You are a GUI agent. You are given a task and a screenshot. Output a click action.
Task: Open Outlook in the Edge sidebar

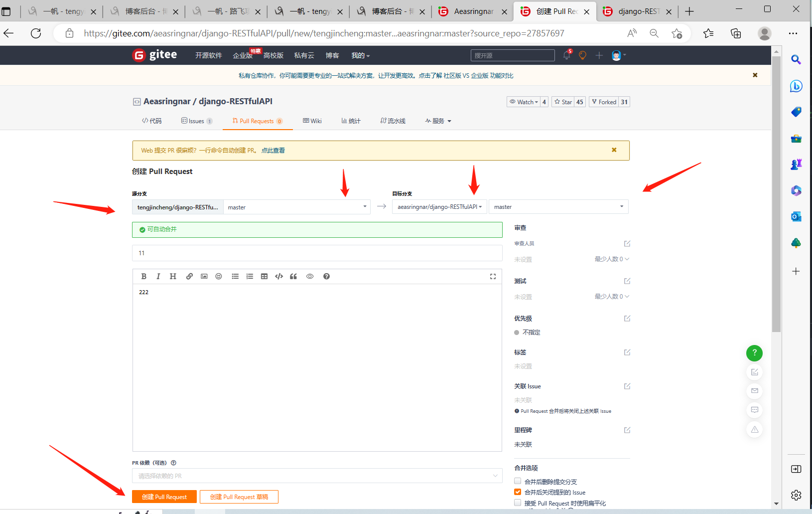(796, 216)
